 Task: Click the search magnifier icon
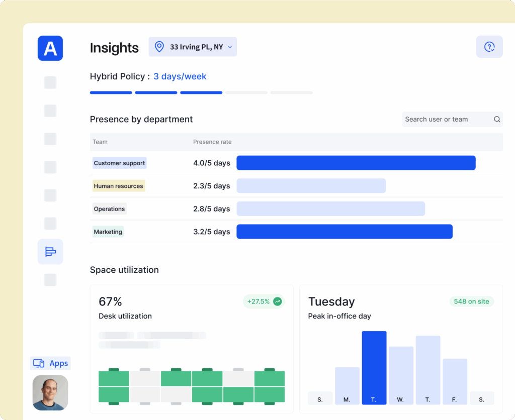click(497, 120)
